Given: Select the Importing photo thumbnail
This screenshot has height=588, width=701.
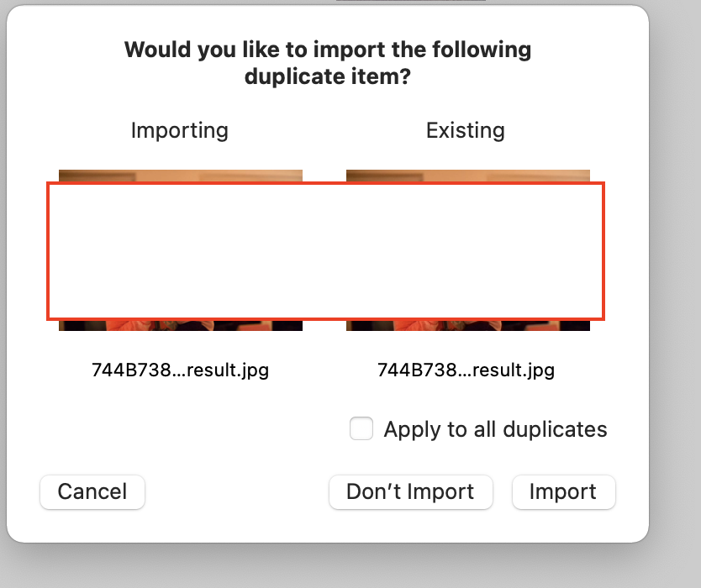Looking at the screenshot, I should click(181, 176).
